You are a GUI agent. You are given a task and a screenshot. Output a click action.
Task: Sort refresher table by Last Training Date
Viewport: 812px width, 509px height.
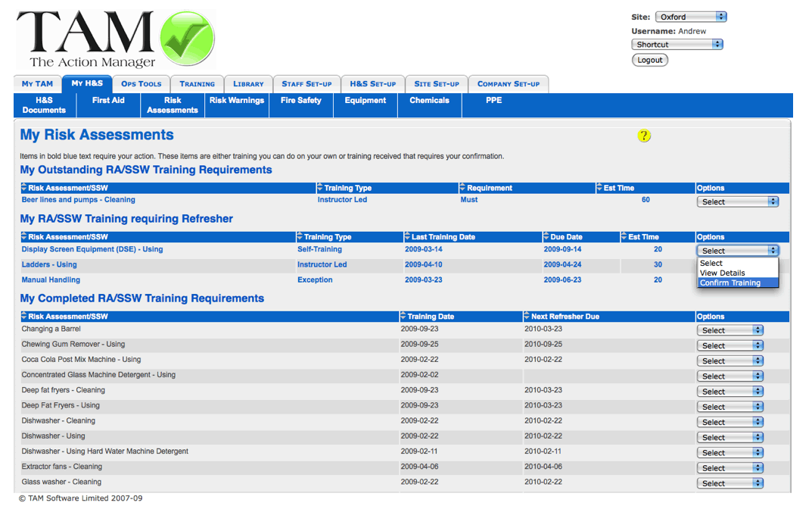click(x=443, y=237)
